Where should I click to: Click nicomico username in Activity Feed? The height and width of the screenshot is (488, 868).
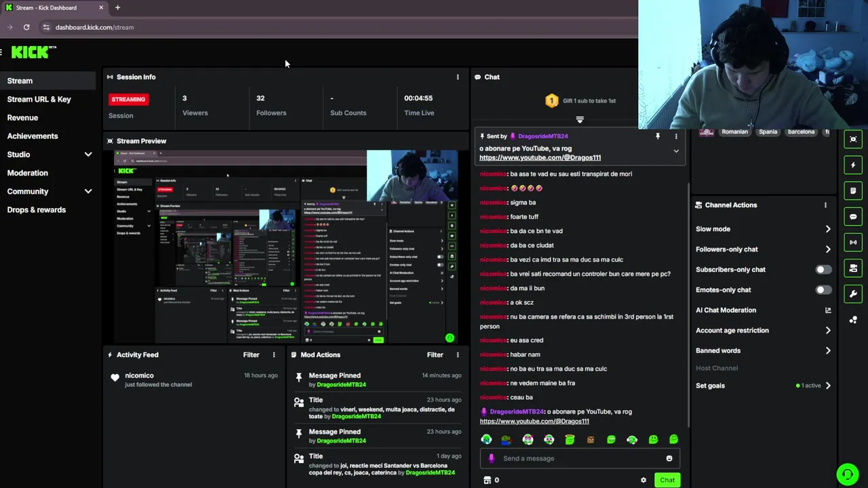tap(139, 375)
